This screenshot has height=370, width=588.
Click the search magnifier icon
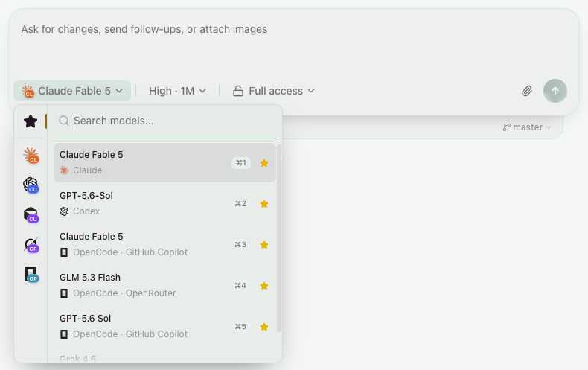(x=64, y=121)
